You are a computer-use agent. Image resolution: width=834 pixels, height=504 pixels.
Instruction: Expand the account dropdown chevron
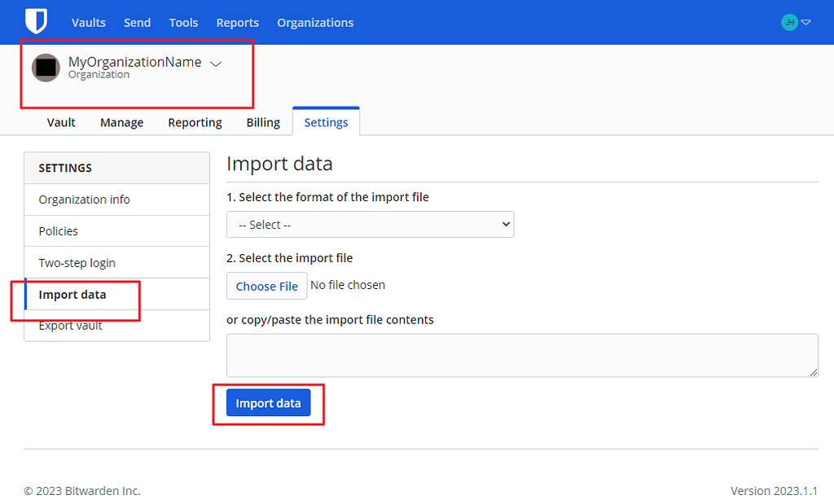click(805, 22)
